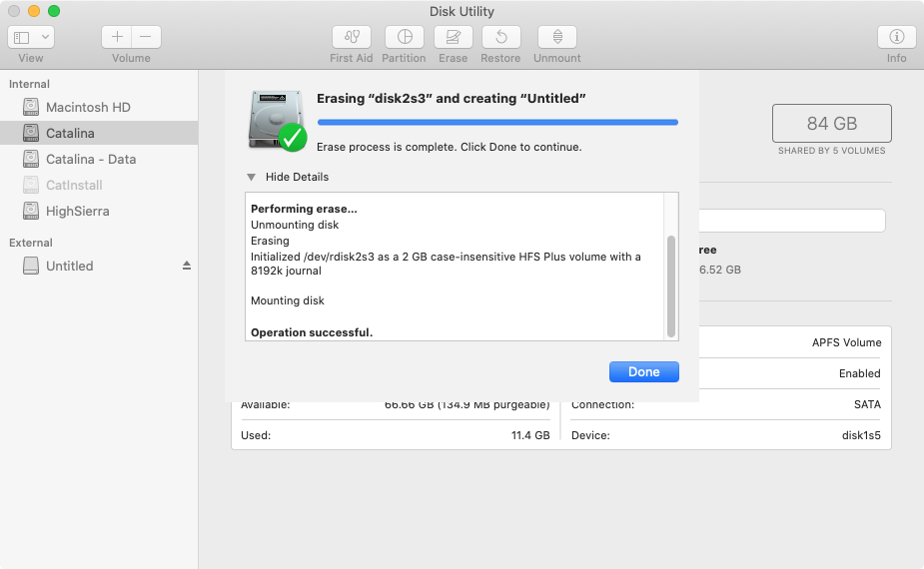Click the green window zoom button
This screenshot has height=569, width=924.
tap(54, 11)
